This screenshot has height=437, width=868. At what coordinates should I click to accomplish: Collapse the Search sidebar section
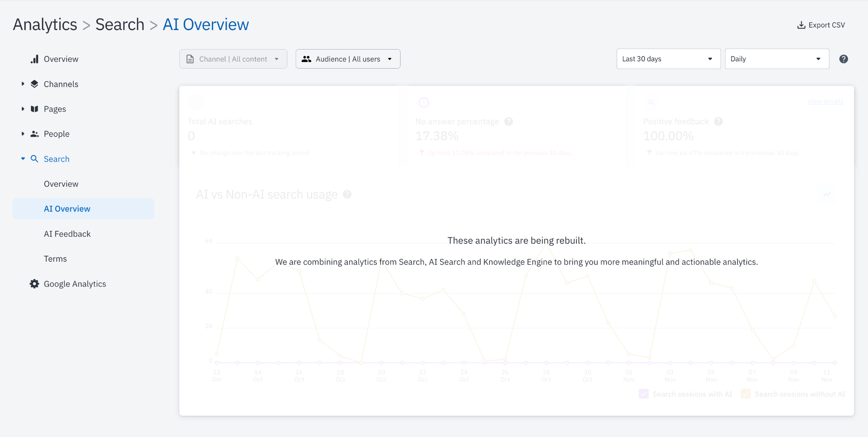pyautogui.click(x=23, y=159)
